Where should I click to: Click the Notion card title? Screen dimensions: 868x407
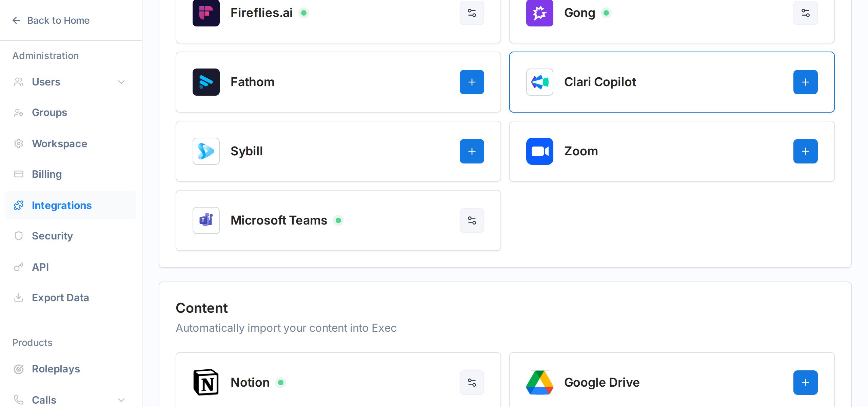250,383
